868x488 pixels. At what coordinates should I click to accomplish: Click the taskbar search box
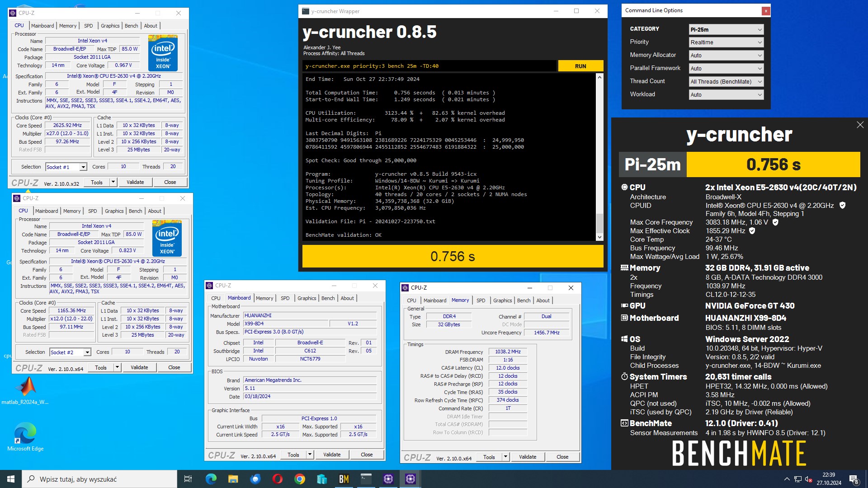(99, 479)
